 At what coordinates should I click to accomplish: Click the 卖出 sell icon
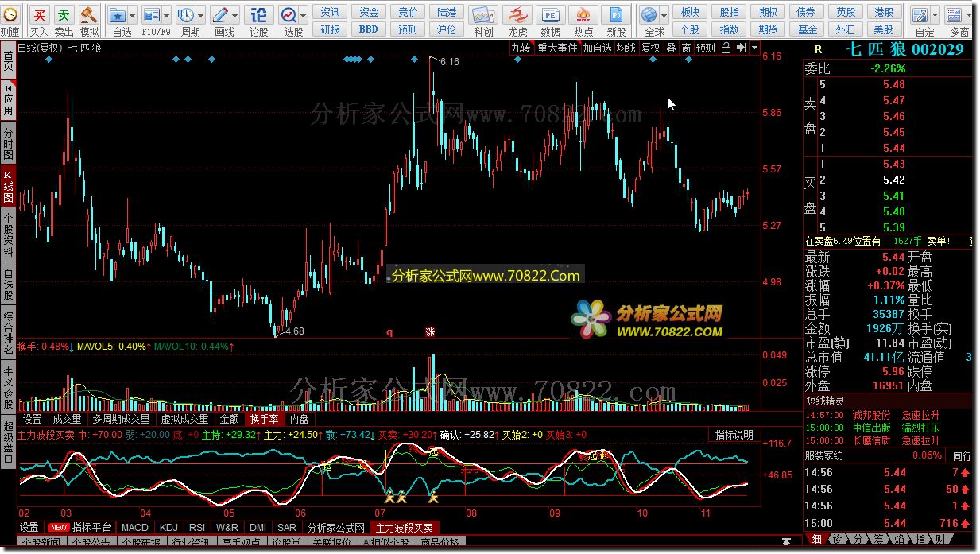click(64, 14)
